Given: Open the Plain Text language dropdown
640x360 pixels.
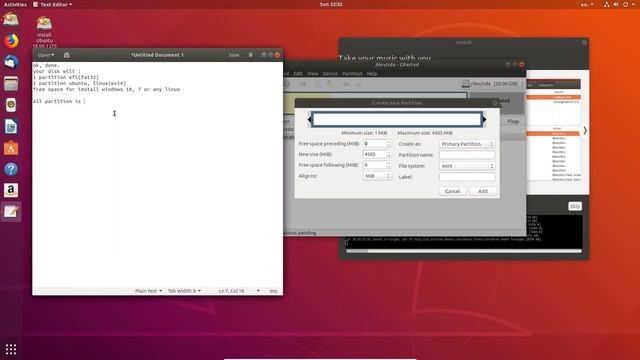Looking at the screenshot, I should 149,291.
